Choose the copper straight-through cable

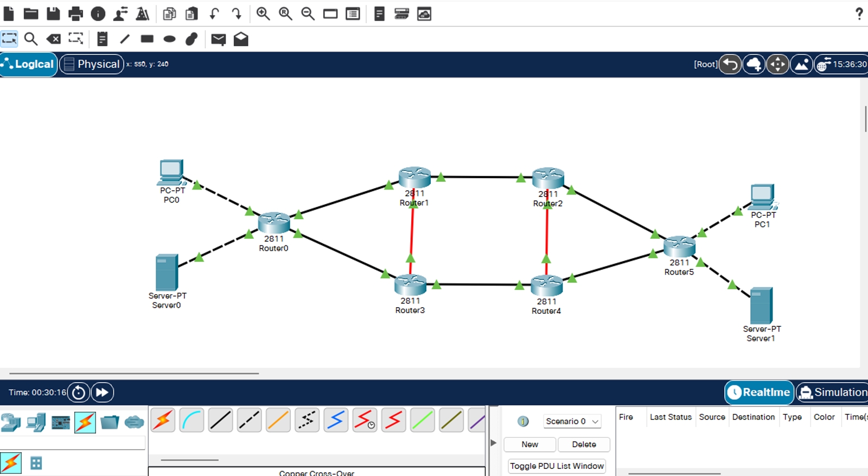(x=220, y=421)
